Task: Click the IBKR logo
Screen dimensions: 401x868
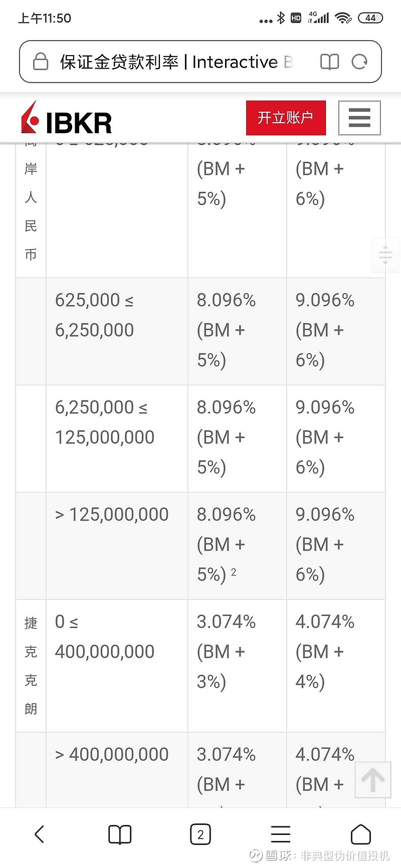Action: 67,119
